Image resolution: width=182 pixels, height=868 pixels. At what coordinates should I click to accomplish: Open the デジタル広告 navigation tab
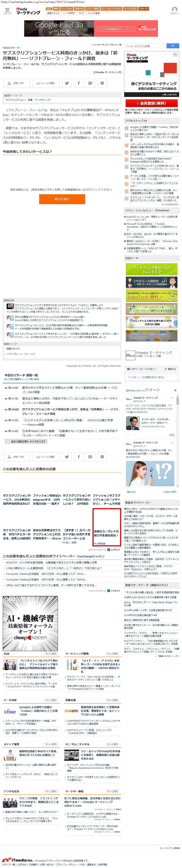(130, 9)
